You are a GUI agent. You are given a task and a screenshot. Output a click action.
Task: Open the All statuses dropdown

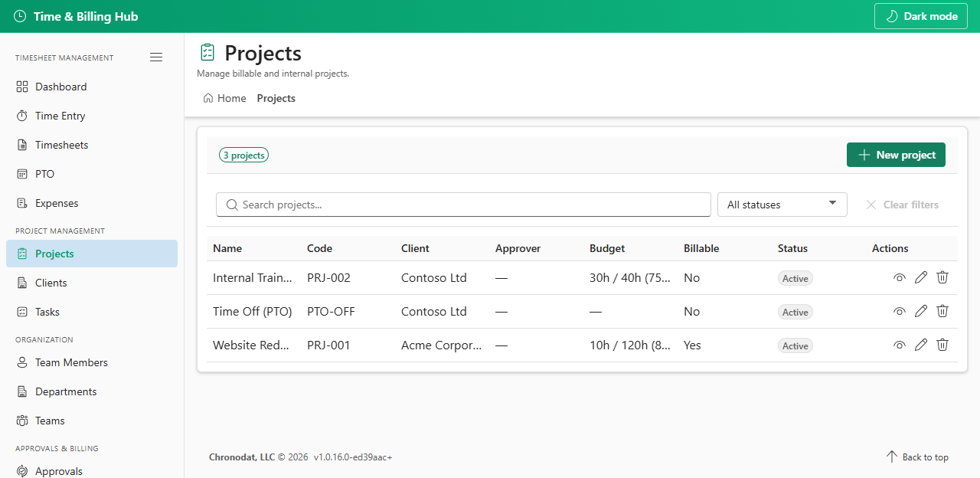pyautogui.click(x=782, y=205)
